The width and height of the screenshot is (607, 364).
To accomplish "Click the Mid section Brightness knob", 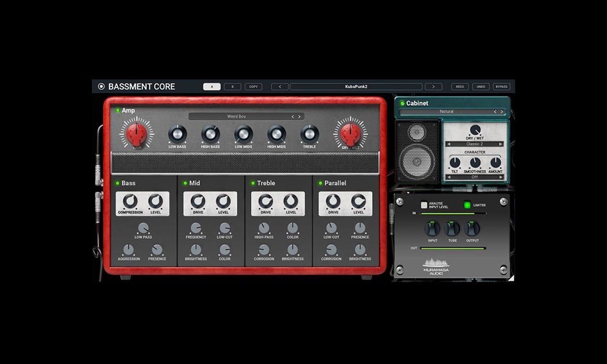I will (196, 250).
